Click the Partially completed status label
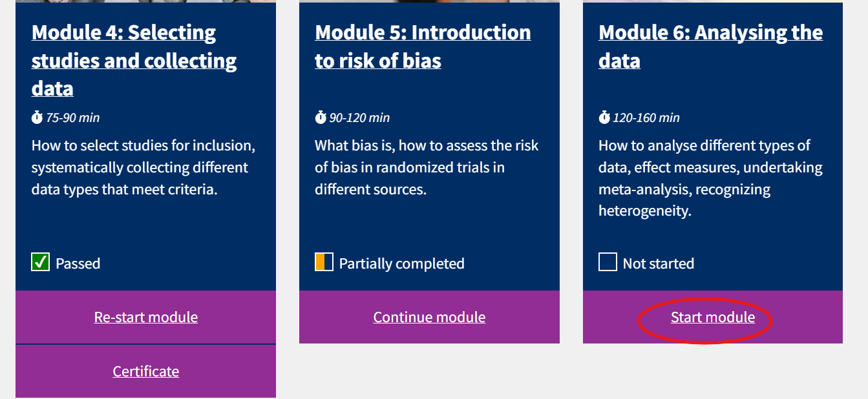This screenshot has height=399, width=868. click(402, 263)
